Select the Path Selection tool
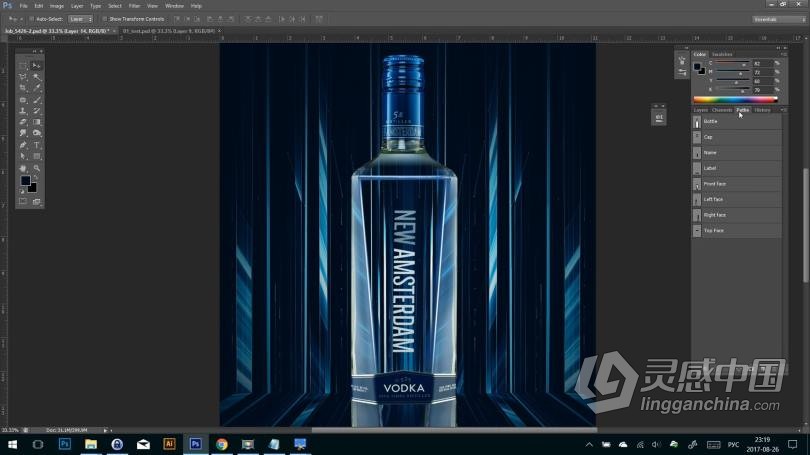The image size is (810, 455). (x=23, y=156)
